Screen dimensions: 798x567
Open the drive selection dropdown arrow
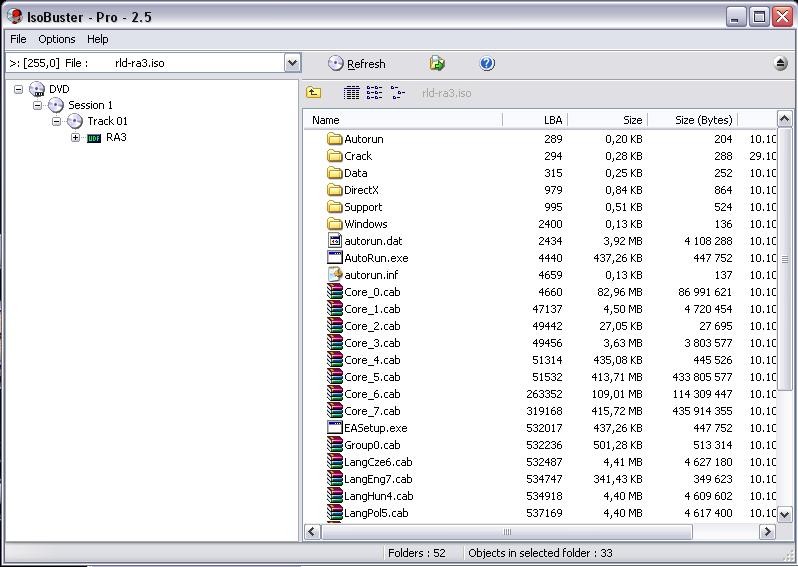[x=292, y=63]
